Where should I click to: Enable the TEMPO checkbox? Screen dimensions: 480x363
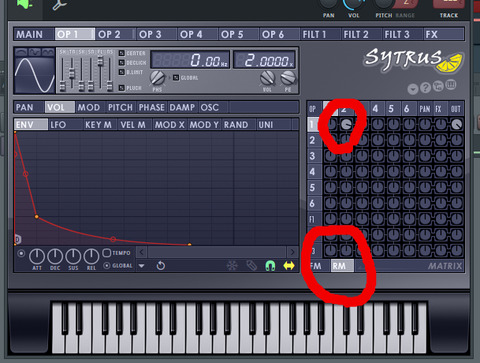pos(106,253)
